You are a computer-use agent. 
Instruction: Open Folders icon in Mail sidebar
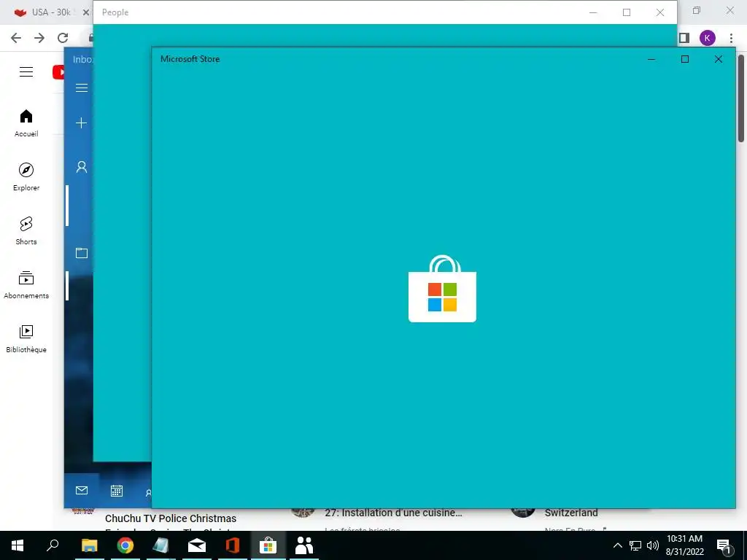click(82, 253)
